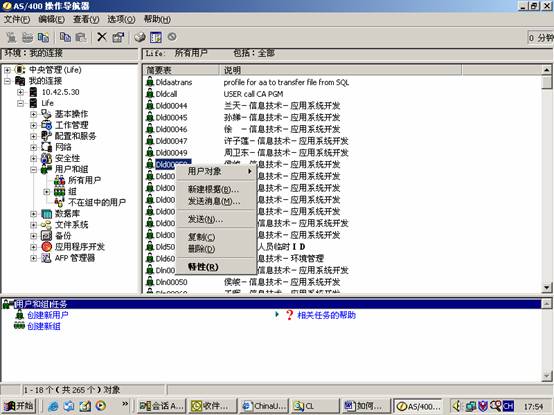Click the 用户和组 tree node icon
The height and width of the screenshot is (415, 554).
(46, 169)
